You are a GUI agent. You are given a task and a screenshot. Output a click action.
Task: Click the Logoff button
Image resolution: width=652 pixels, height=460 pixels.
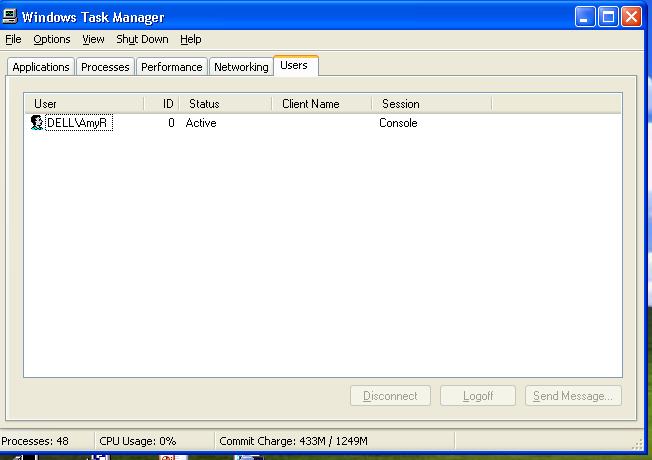(478, 396)
